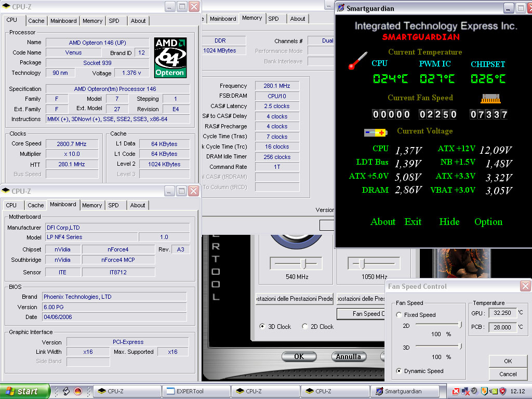
Task: Choose Fixed Speed fan mode
Action: [399, 315]
